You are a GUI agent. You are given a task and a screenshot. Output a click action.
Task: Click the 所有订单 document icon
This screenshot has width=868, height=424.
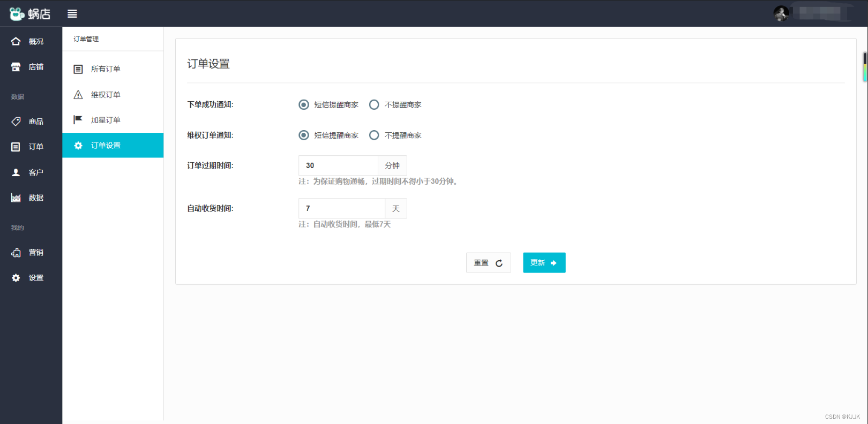coord(78,69)
